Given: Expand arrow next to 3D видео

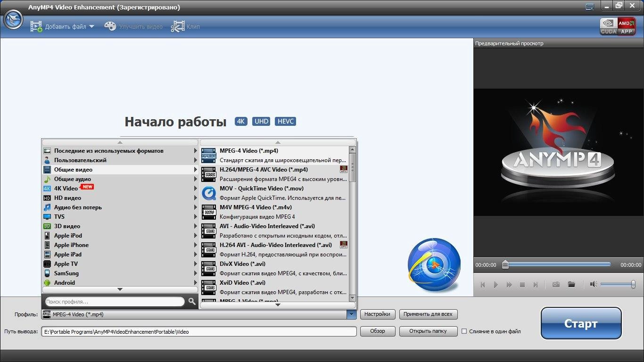Looking at the screenshot, I should [x=196, y=226].
